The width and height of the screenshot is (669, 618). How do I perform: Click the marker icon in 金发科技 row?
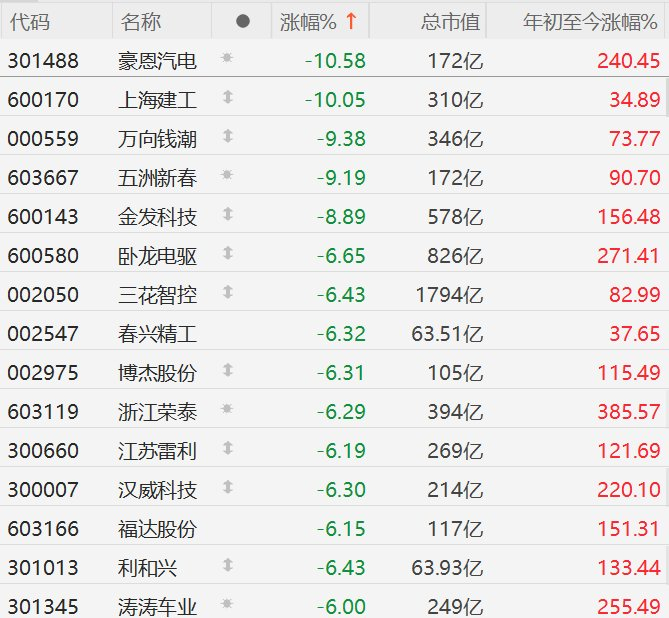coord(227,214)
